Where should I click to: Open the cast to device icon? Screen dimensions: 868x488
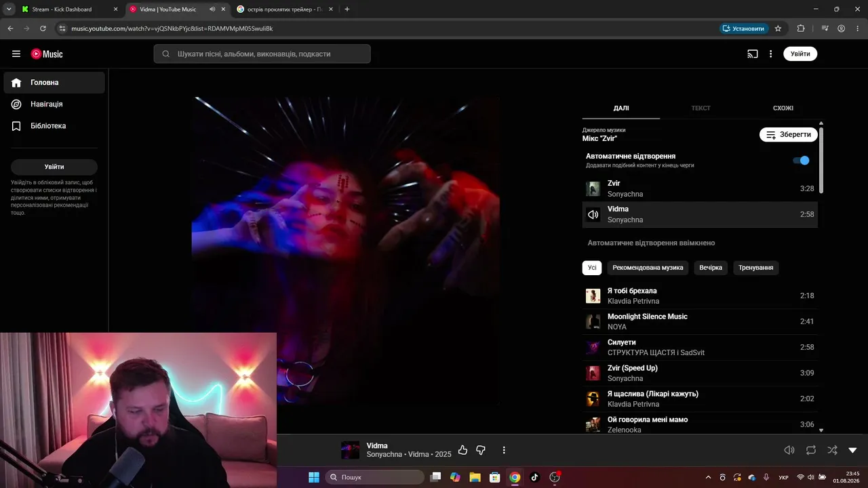752,54
